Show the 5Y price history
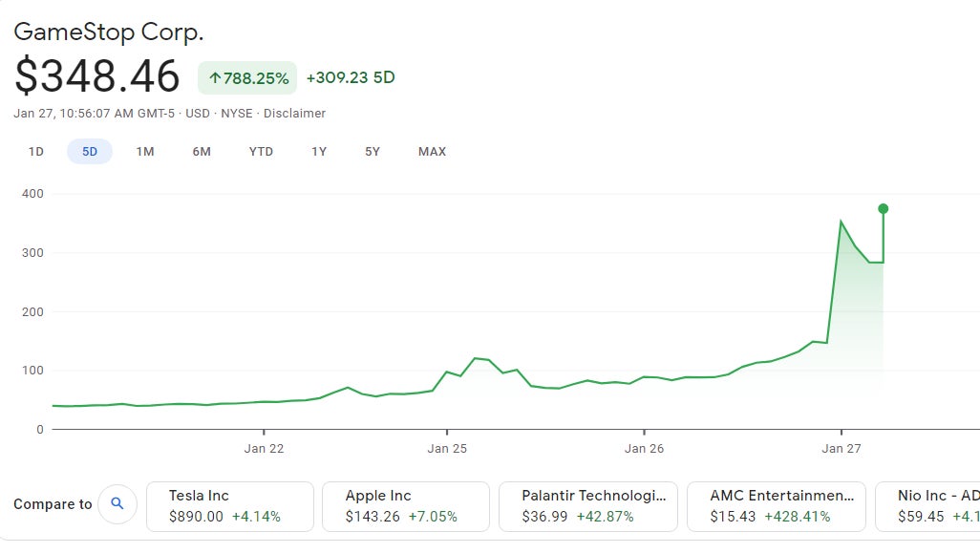This screenshot has height=553, width=980. point(372,151)
